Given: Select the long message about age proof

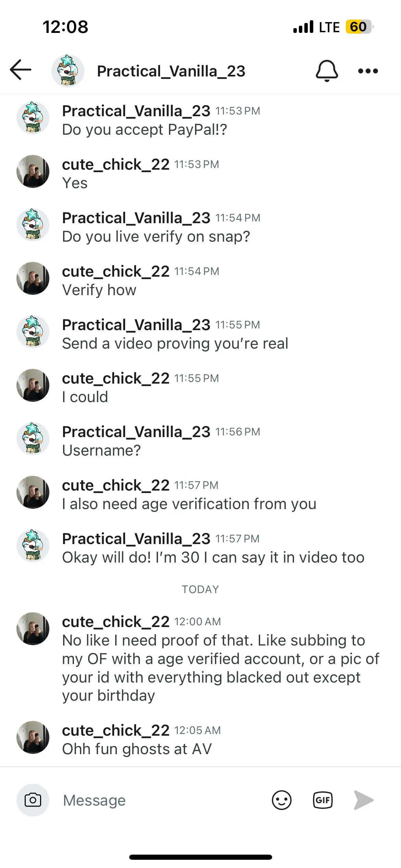Looking at the screenshot, I should [219, 668].
